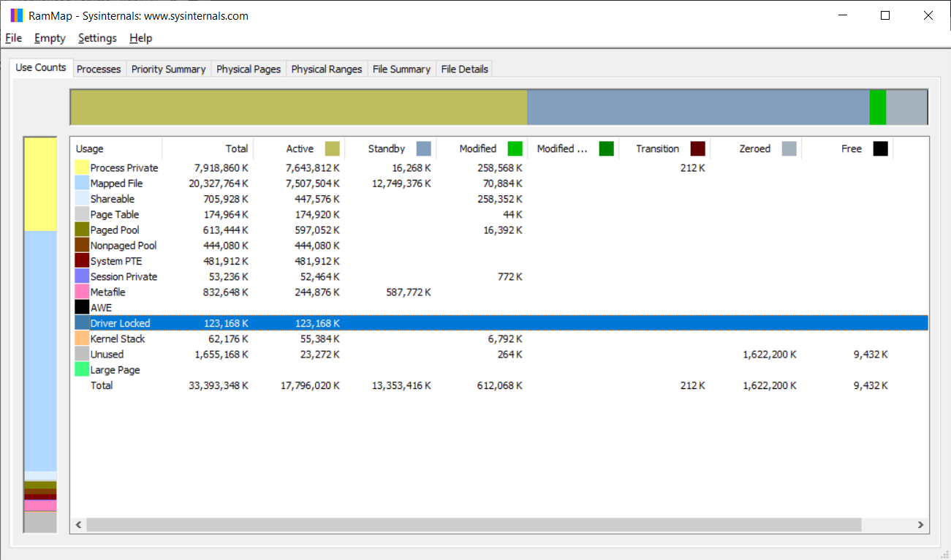
Task: Click the horizontal scrollbar thumb
Action: click(474, 525)
